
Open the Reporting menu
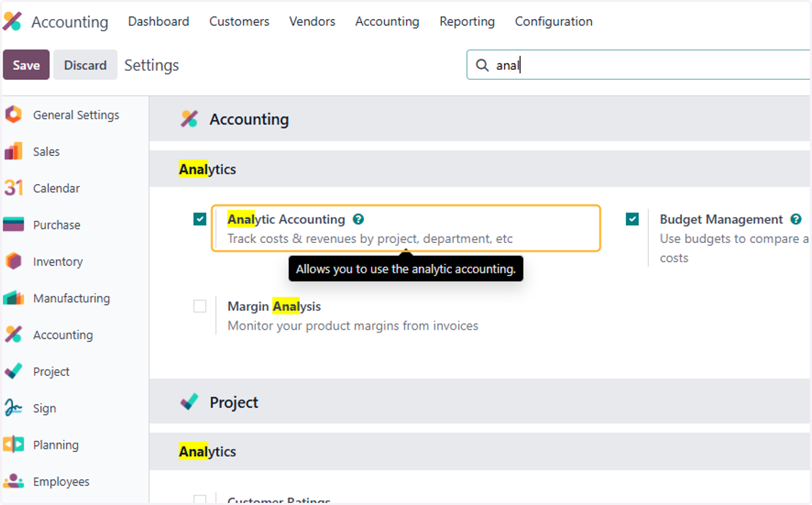pyautogui.click(x=467, y=22)
